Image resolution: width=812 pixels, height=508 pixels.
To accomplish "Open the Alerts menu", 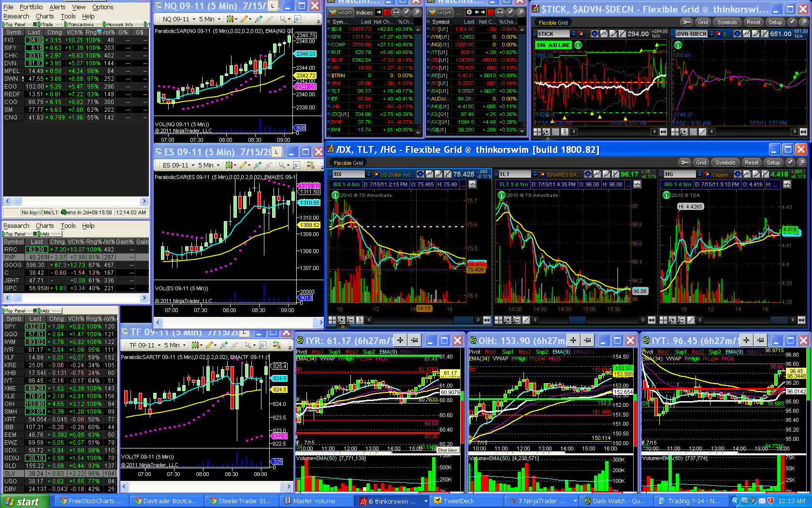I will click(x=58, y=7).
